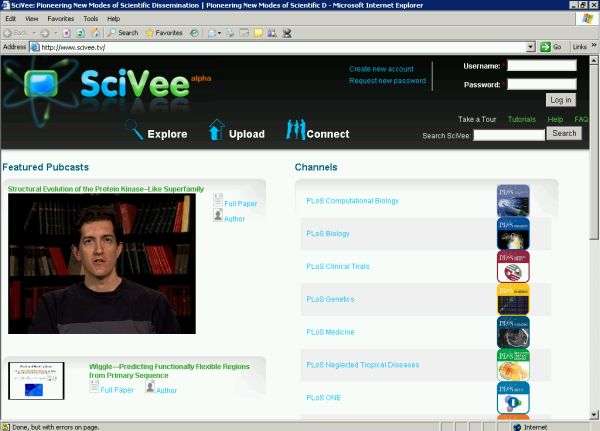
Task: Click the Author icon under the Wiggle pubcast
Action: 150,387
